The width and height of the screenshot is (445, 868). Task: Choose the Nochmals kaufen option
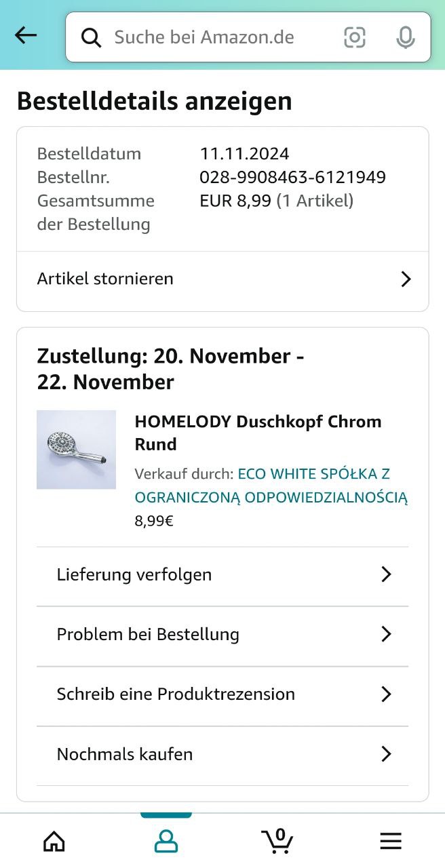tap(125, 754)
